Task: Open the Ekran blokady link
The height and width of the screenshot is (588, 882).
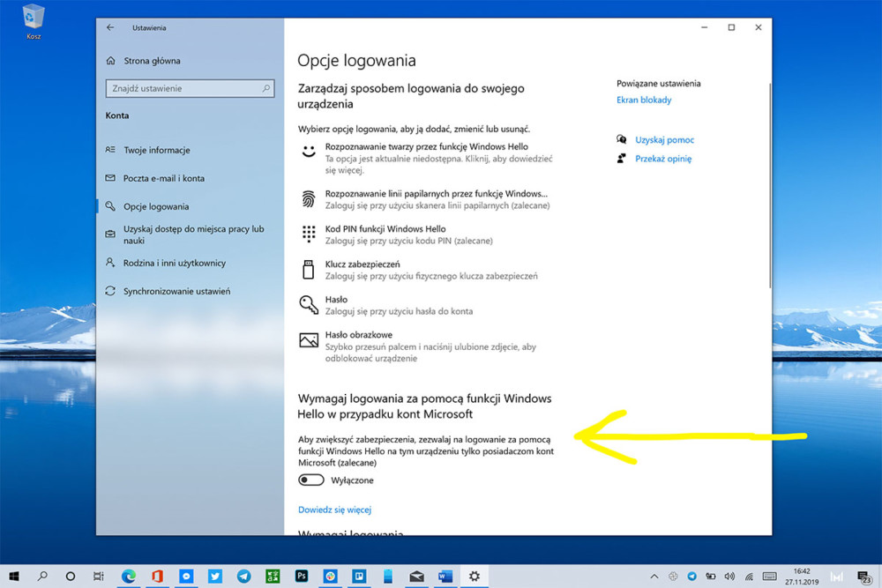Action: (x=644, y=100)
